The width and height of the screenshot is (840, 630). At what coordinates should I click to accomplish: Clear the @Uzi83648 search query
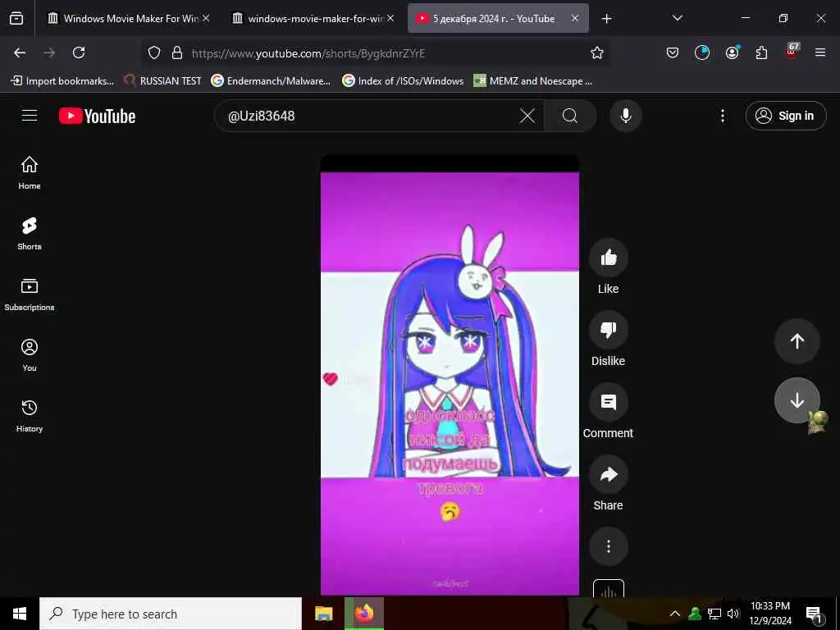coord(527,116)
